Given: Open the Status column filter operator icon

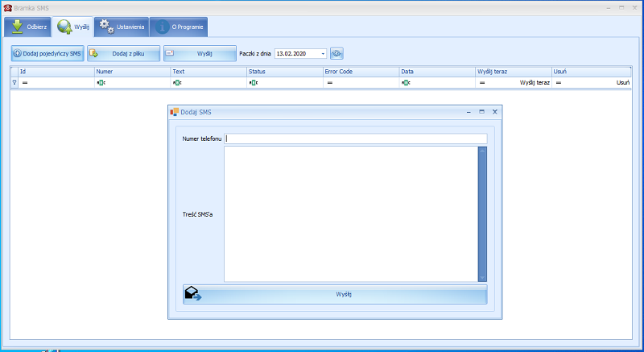Looking at the screenshot, I should tap(254, 82).
